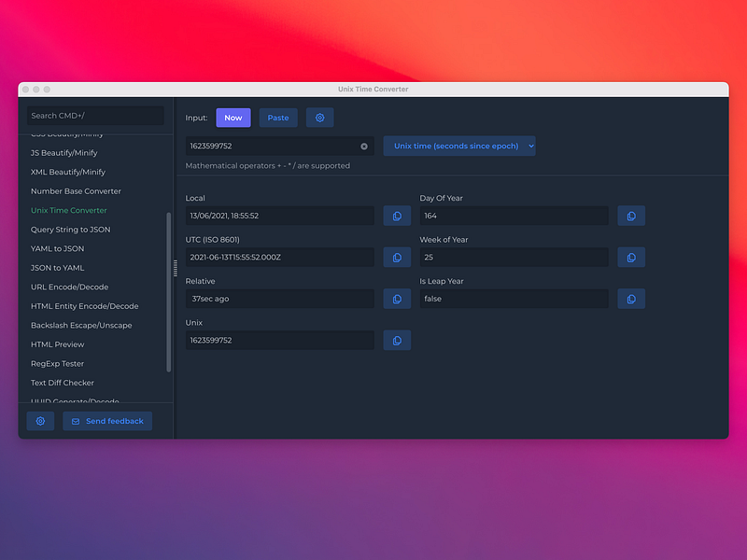Image resolution: width=747 pixels, height=560 pixels.
Task: Select URL Encode/Decode tool
Action: click(69, 287)
